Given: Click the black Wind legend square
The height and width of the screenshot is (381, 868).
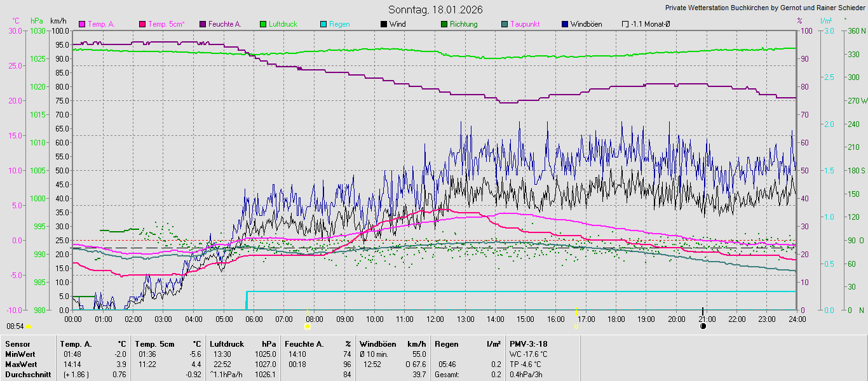Looking at the screenshot, I should tap(384, 24).
